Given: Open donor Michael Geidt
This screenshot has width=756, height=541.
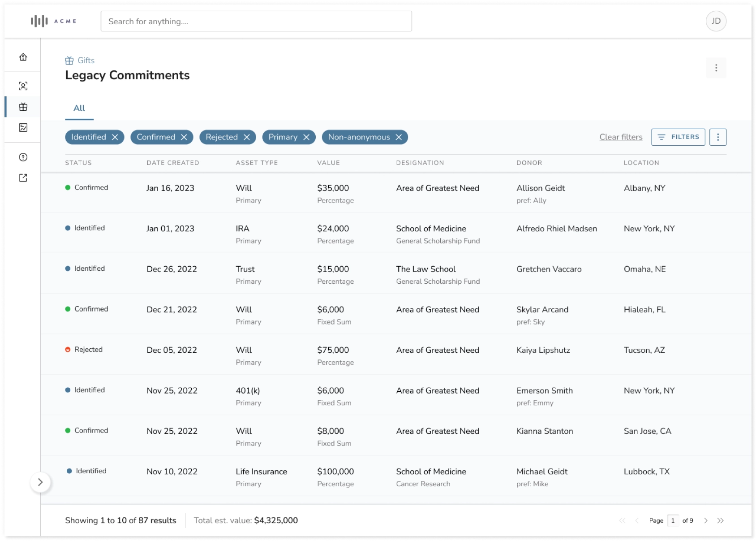Looking at the screenshot, I should click(x=542, y=472).
